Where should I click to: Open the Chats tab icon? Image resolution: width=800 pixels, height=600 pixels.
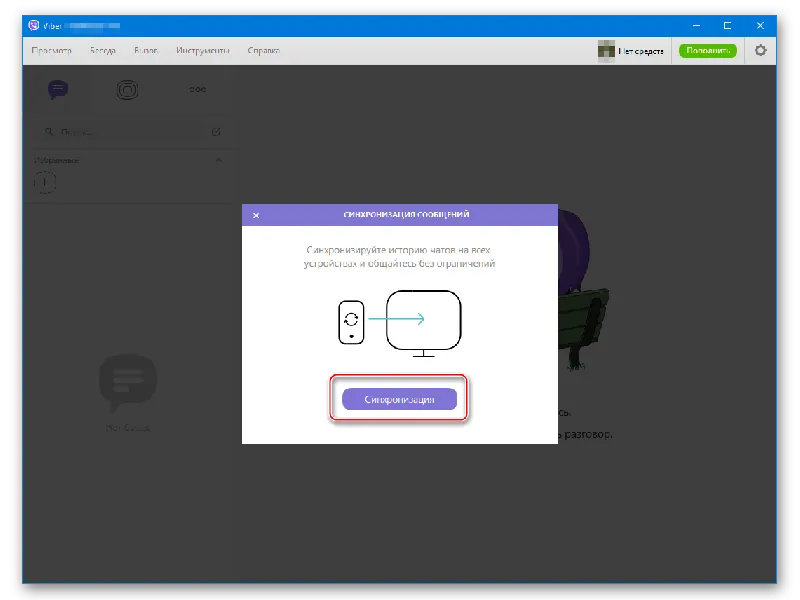tap(58, 90)
